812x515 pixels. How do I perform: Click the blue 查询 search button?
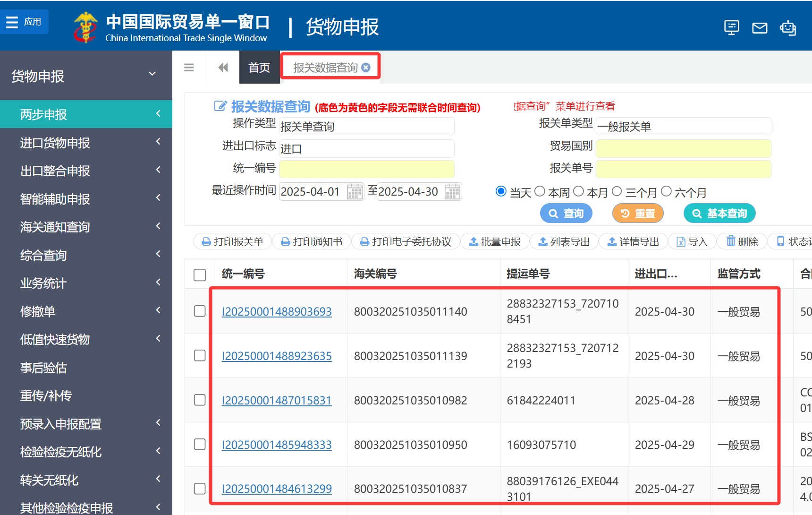click(x=566, y=214)
